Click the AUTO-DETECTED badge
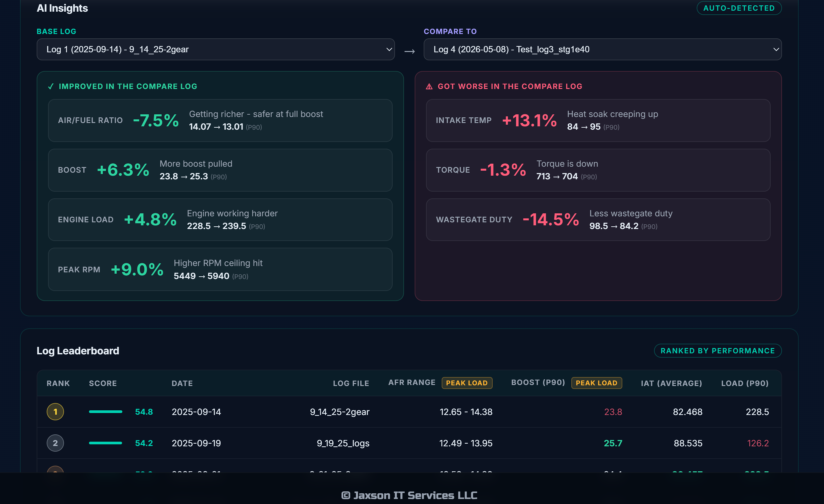The width and height of the screenshot is (824, 504). pyautogui.click(x=739, y=8)
